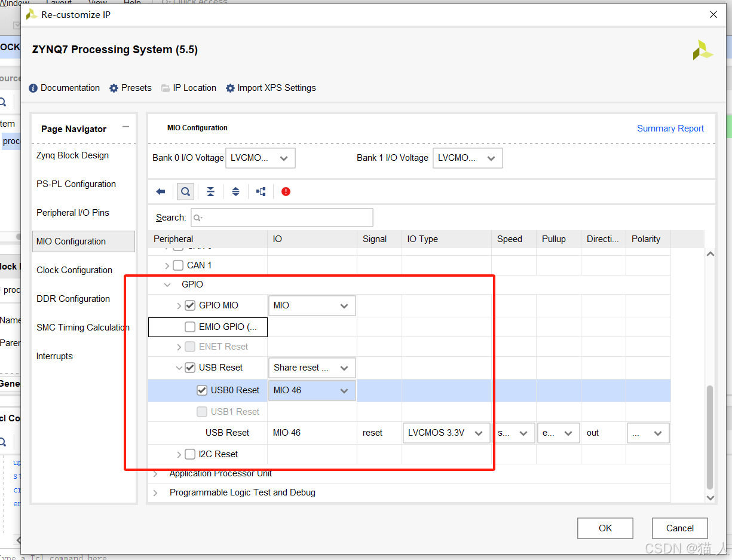Open GPIO MIO IO dropdown
The height and width of the screenshot is (560, 732).
(x=312, y=305)
